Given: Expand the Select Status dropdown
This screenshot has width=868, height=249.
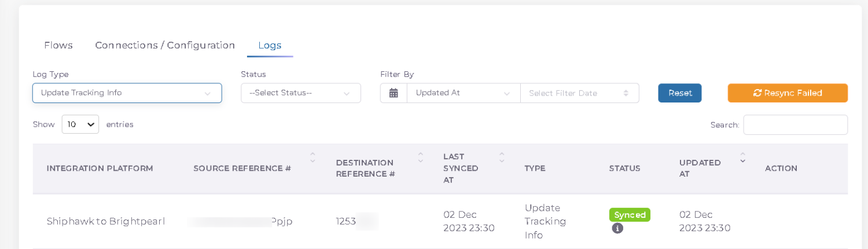Looking at the screenshot, I should coord(300,93).
